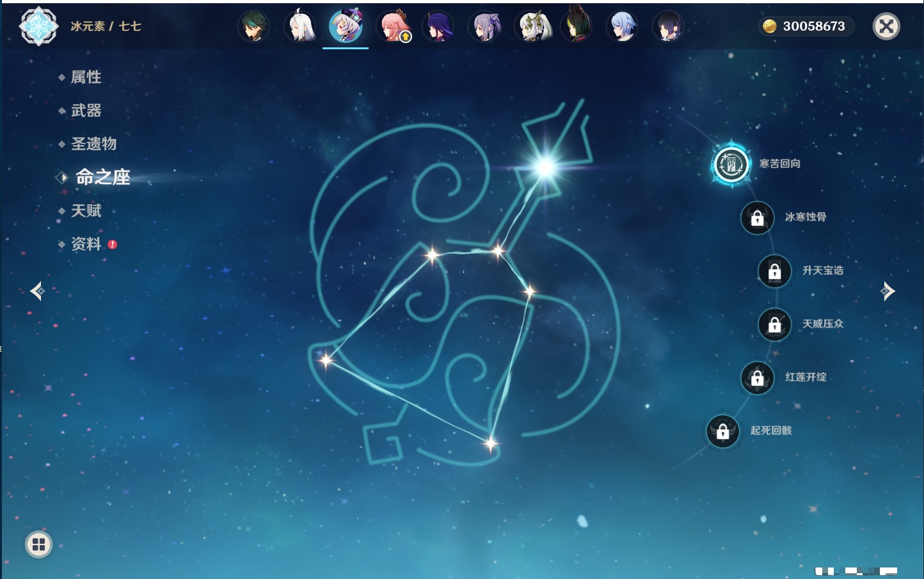Open the 属性 attributes menu

86,77
